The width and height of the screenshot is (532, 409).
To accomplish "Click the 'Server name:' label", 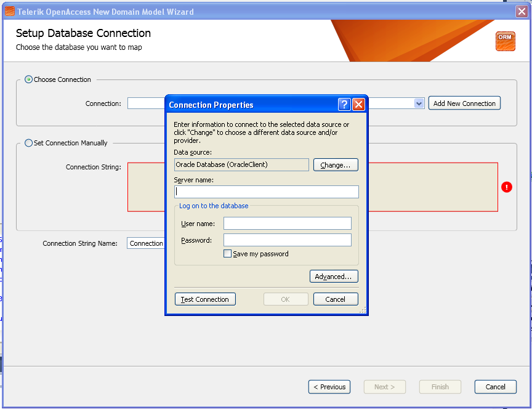I will pyautogui.click(x=194, y=180).
